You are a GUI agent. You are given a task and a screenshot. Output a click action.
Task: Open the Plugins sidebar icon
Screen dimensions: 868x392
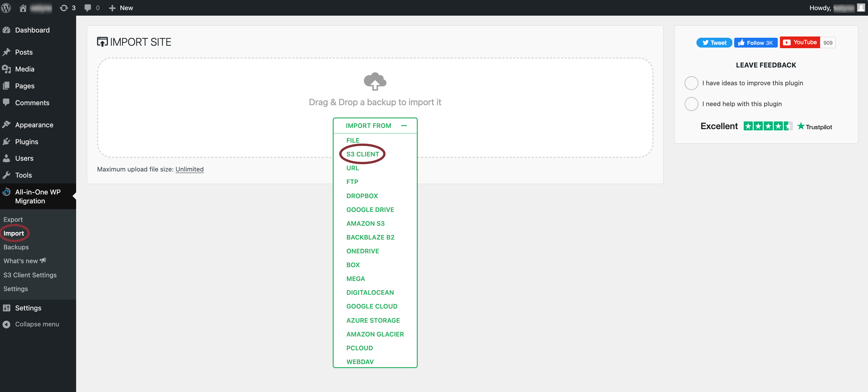(x=6, y=141)
